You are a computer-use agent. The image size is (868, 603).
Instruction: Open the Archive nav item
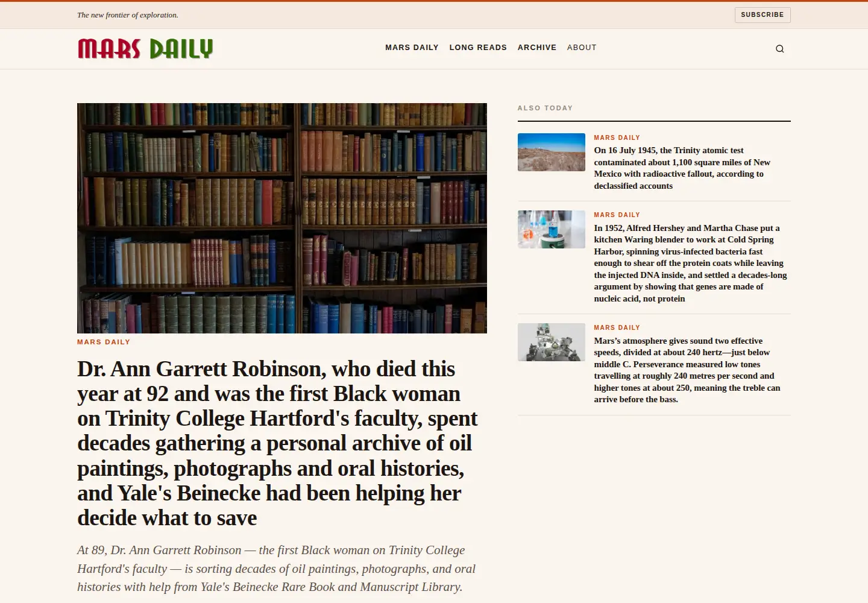pos(537,48)
